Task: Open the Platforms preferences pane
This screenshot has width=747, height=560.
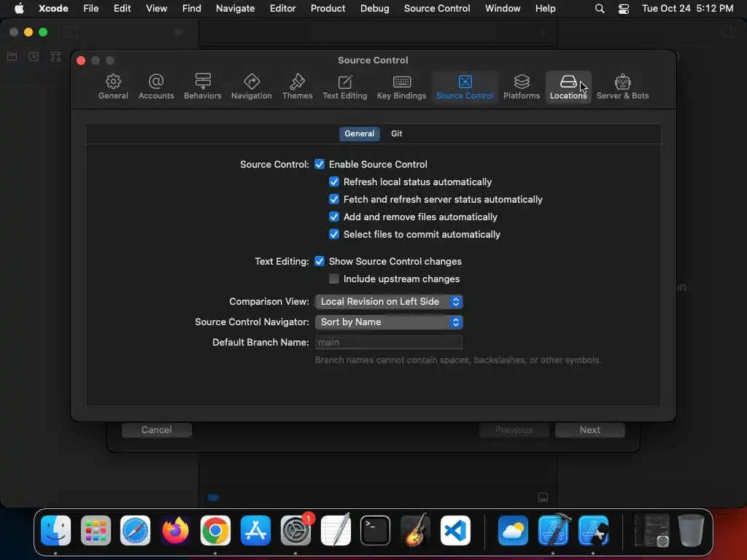Action: [x=522, y=87]
